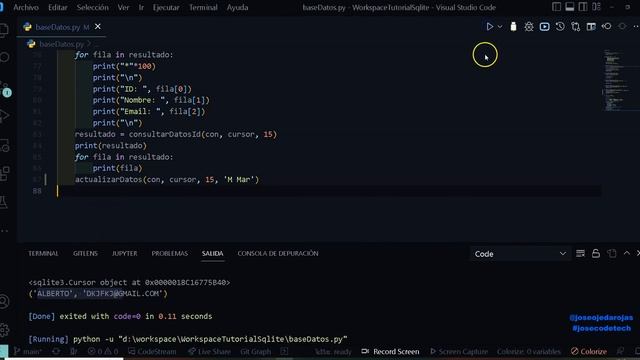This screenshot has width=640, height=360.
Task: Open the Code output channel dropdown
Action: 520,254
